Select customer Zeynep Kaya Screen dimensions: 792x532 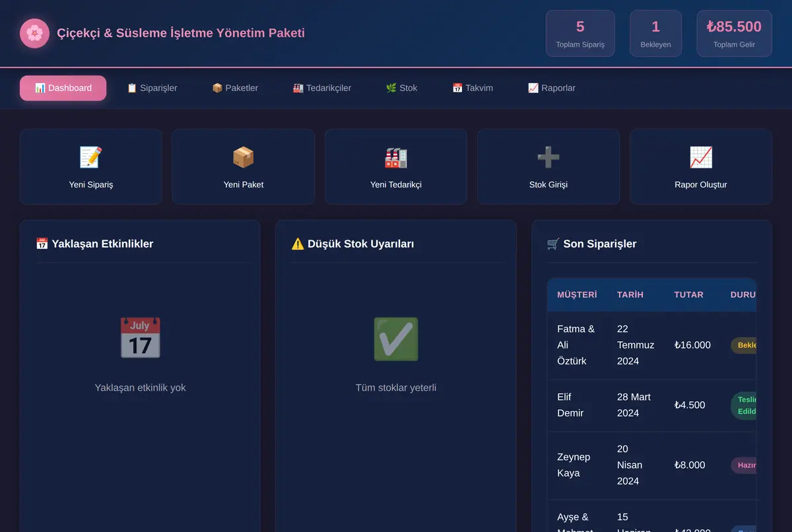[x=574, y=465]
